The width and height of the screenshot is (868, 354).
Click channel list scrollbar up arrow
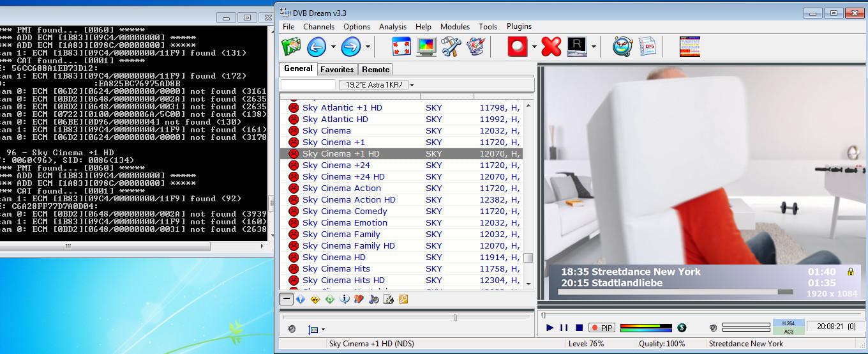point(528,105)
